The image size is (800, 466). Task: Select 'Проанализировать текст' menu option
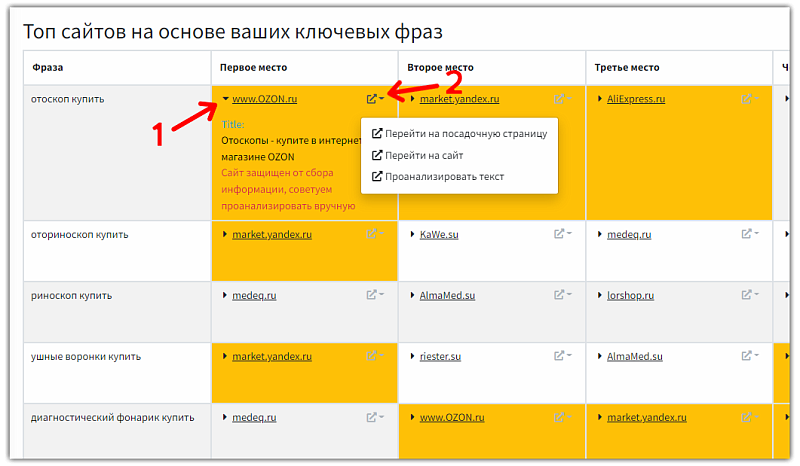click(444, 177)
